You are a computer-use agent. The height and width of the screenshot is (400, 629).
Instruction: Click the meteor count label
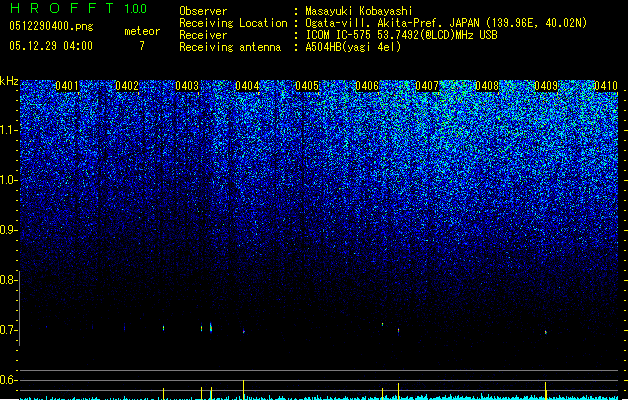(142, 31)
